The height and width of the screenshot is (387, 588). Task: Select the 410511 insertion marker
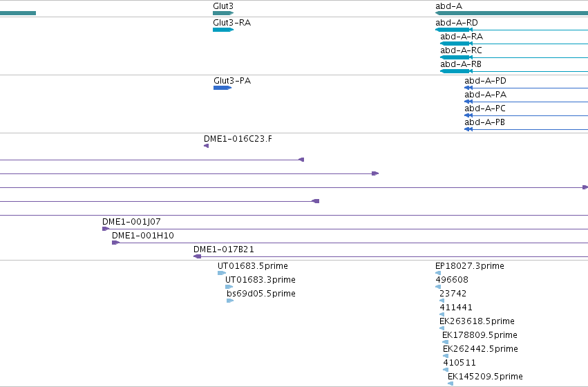[x=446, y=370]
